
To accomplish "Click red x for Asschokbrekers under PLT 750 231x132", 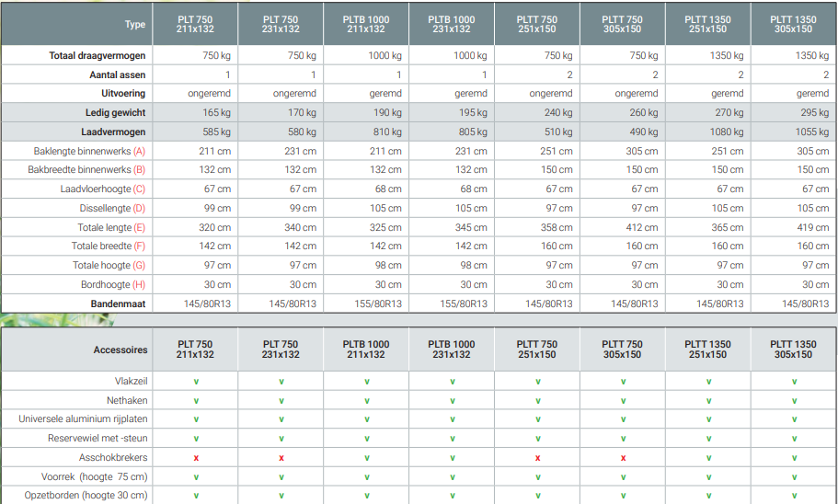I will point(281,458).
